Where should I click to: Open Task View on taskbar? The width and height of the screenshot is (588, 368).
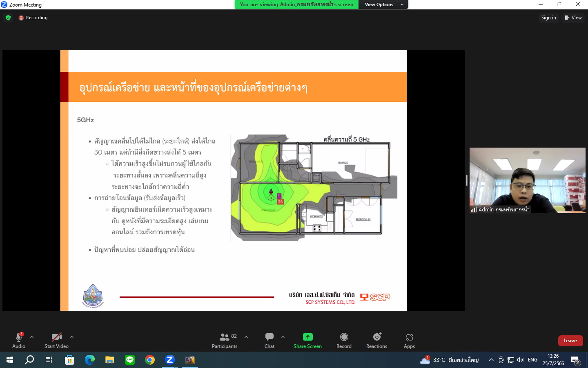pyautogui.click(x=49, y=360)
